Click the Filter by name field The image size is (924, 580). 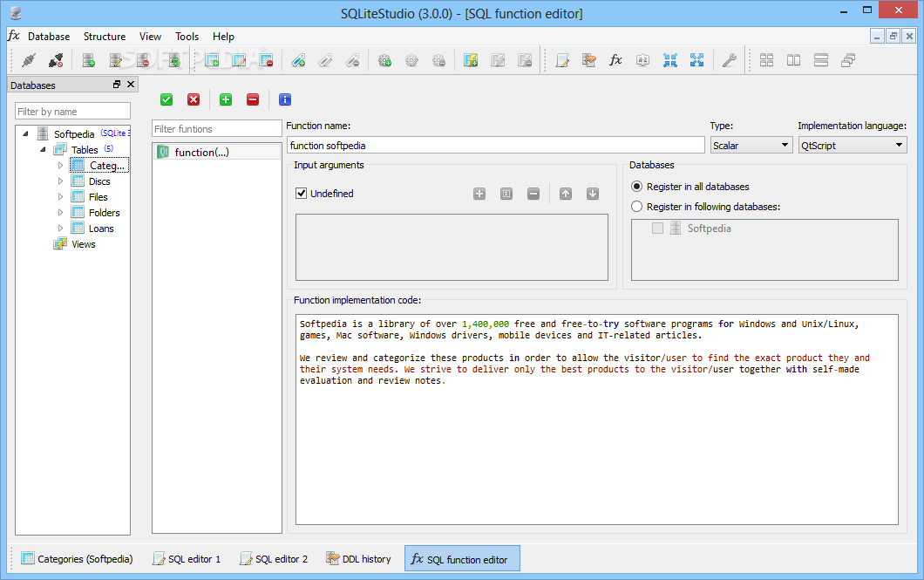coord(72,112)
